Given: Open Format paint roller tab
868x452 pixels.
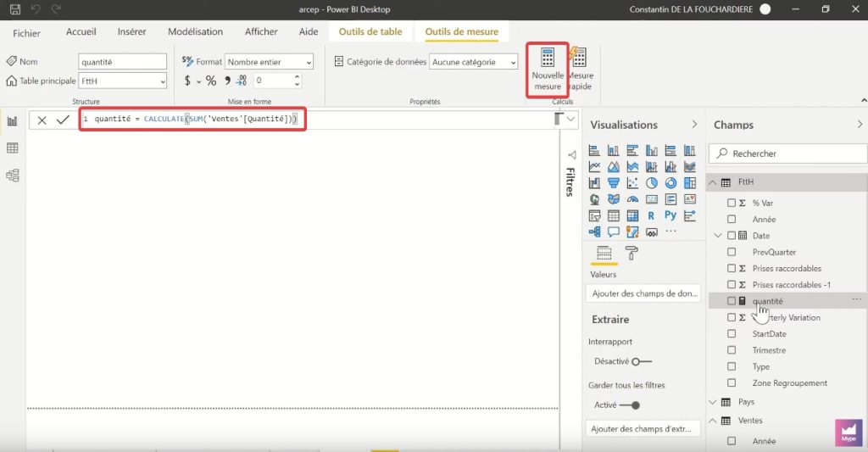Looking at the screenshot, I should tap(631, 254).
